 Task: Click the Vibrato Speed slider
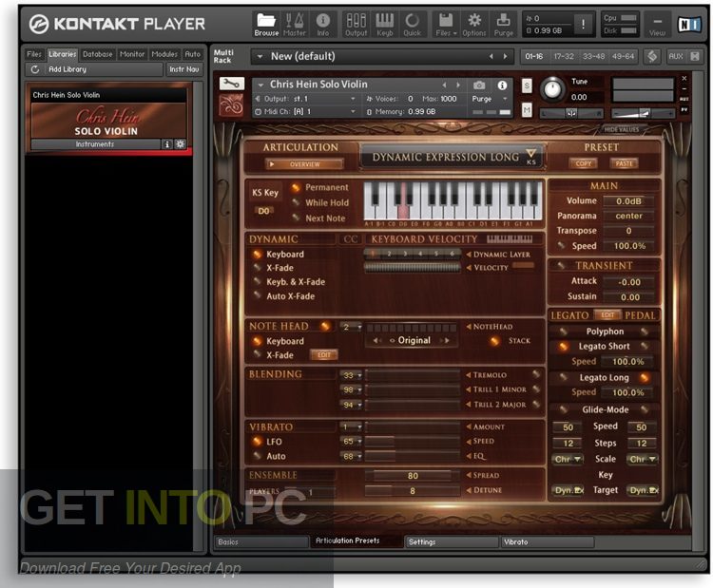(x=412, y=441)
